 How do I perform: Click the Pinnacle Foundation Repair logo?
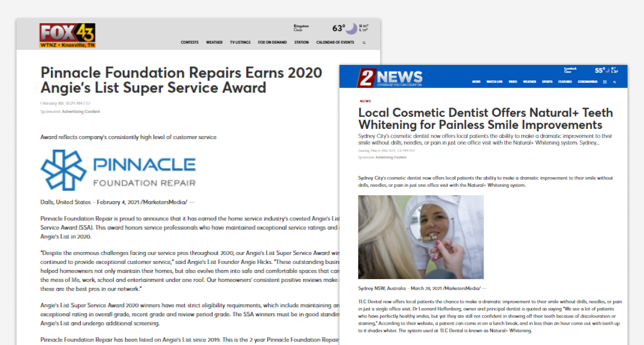(118, 170)
